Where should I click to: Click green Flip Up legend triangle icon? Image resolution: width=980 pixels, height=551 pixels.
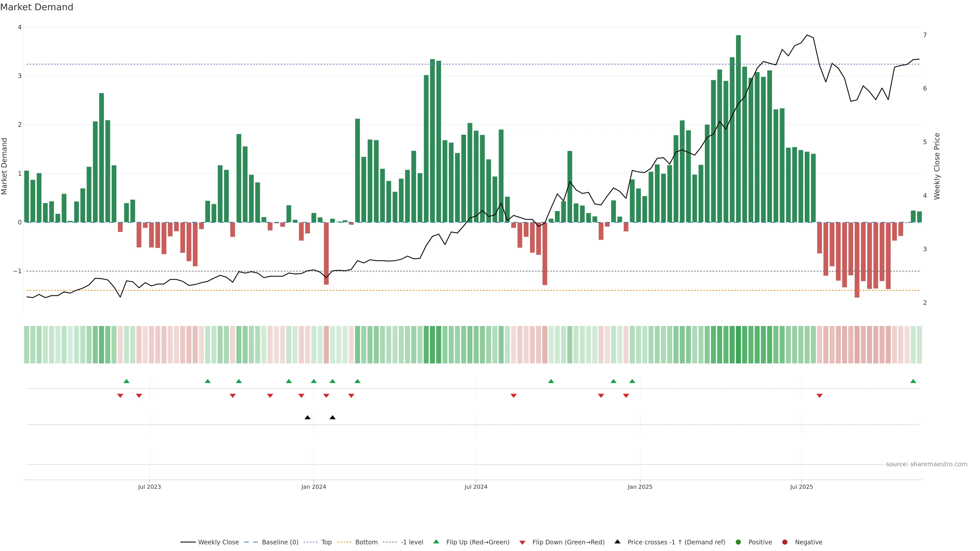[436, 542]
